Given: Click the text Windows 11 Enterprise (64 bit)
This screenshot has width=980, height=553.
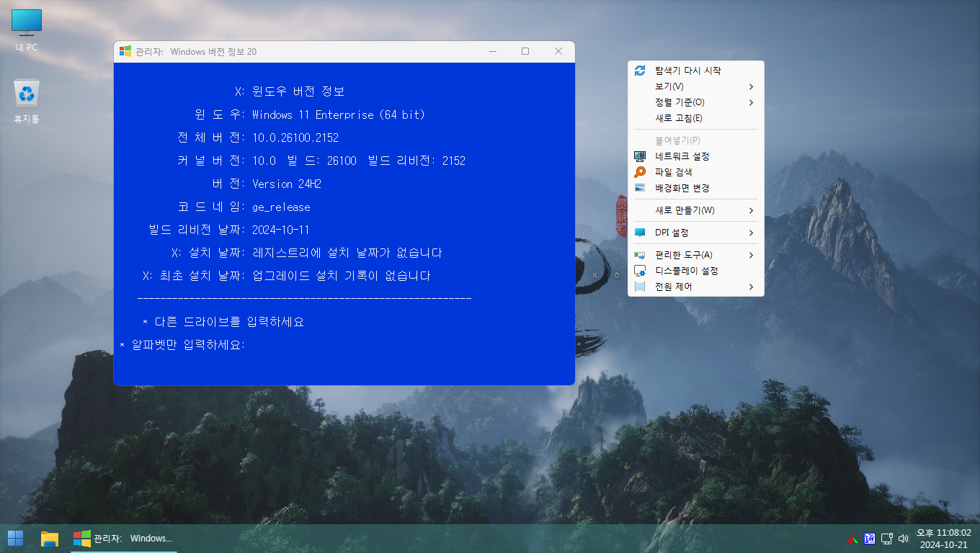Looking at the screenshot, I should (339, 114).
